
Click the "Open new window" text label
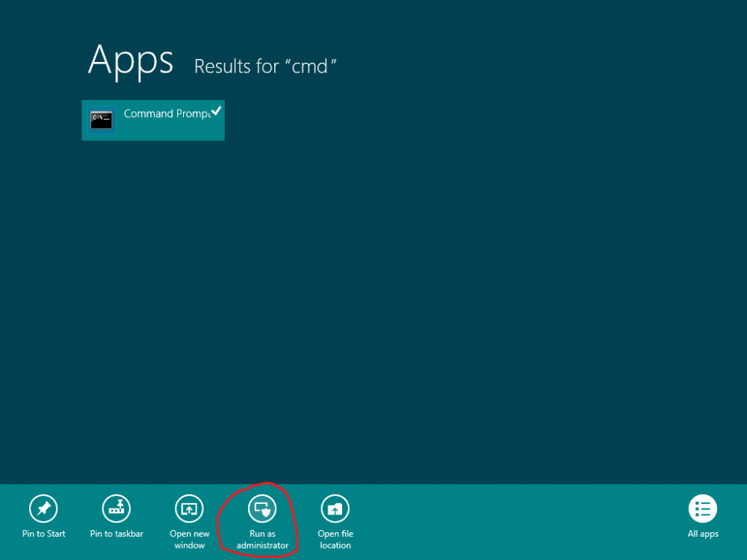pos(189,540)
